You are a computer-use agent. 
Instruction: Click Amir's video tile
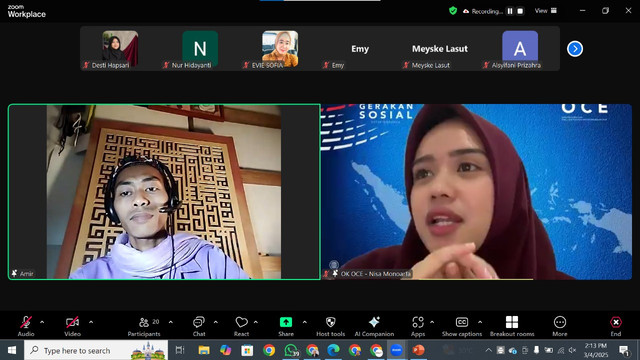point(164,192)
